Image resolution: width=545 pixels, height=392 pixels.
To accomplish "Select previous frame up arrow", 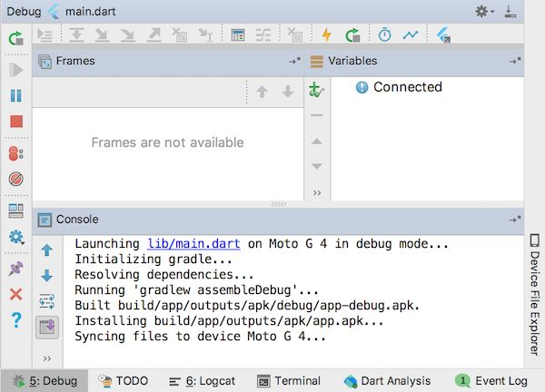I will click(x=263, y=92).
